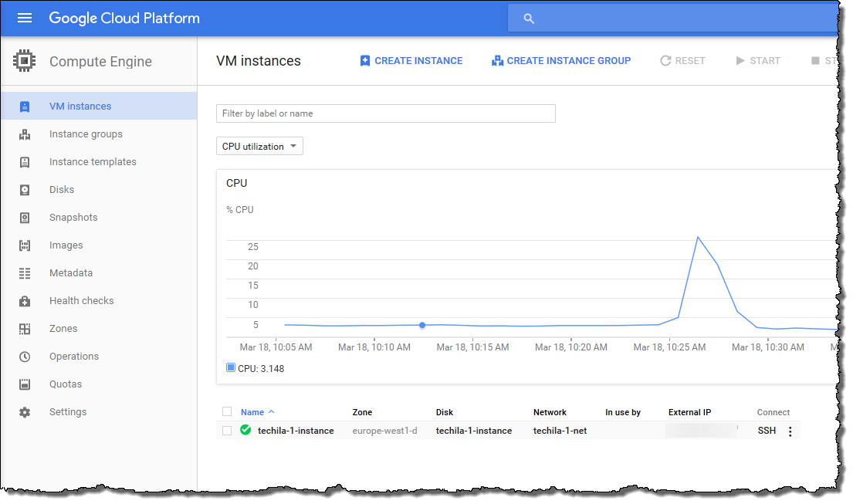Focus the Filter by label or name field
The width and height of the screenshot is (853, 504).
[385, 113]
